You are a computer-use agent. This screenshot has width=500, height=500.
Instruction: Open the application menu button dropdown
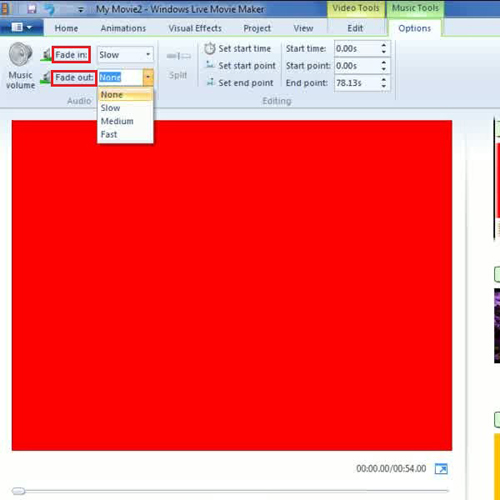coord(22,27)
